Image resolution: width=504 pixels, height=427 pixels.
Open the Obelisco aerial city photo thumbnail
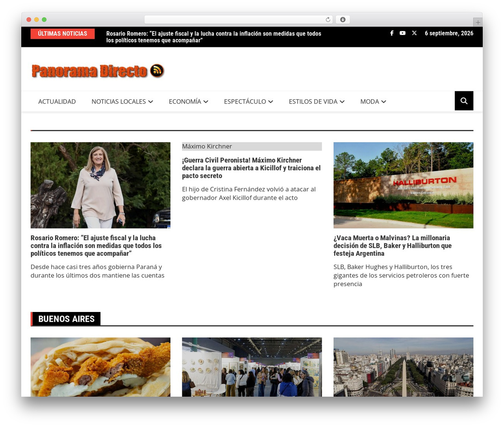tap(403, 367)
